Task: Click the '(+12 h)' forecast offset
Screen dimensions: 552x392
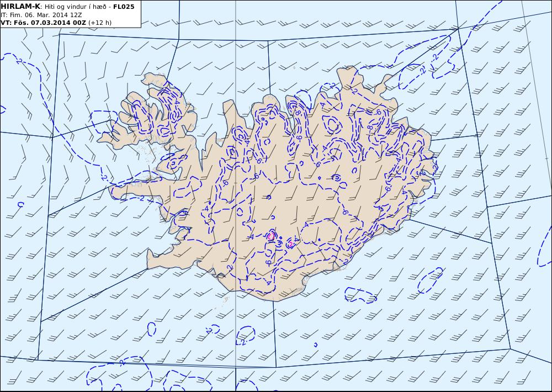Action: point(99,23)
